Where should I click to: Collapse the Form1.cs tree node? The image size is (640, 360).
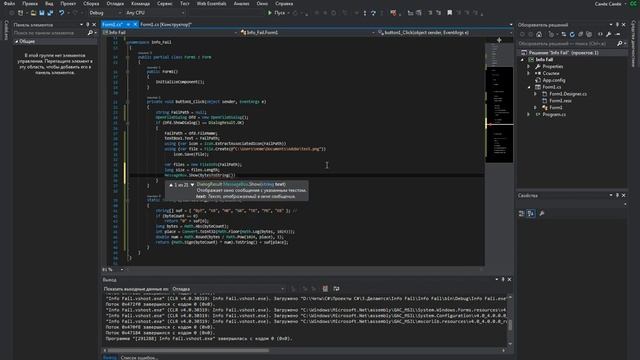529,87
